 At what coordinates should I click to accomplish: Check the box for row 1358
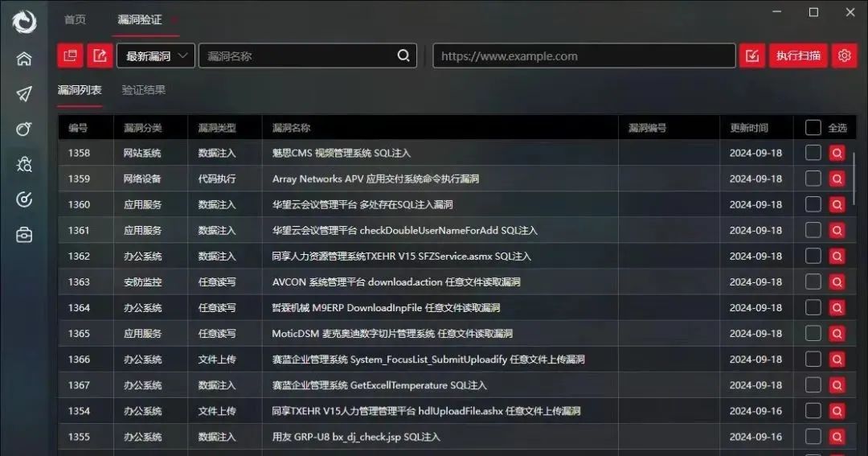click(x=813, y=153)
